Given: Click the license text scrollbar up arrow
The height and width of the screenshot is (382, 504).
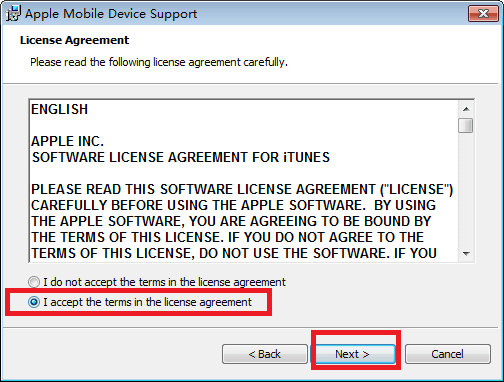Looking at the screenshot, I should 466,109.
